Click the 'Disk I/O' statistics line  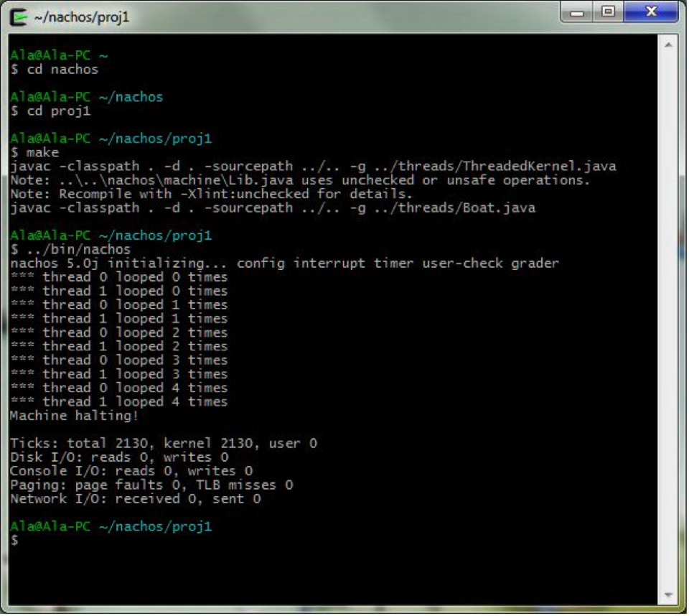click(119, 457)
